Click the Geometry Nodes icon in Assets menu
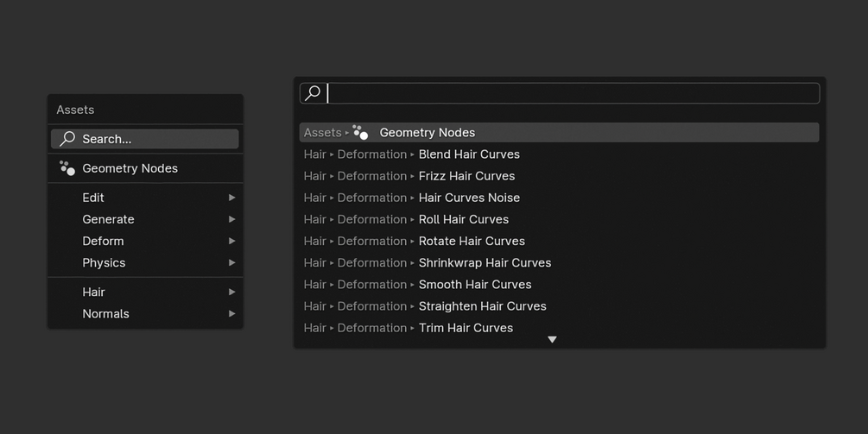Image resolution: width=868 pixels, height=434 pixels. [67, 168]
